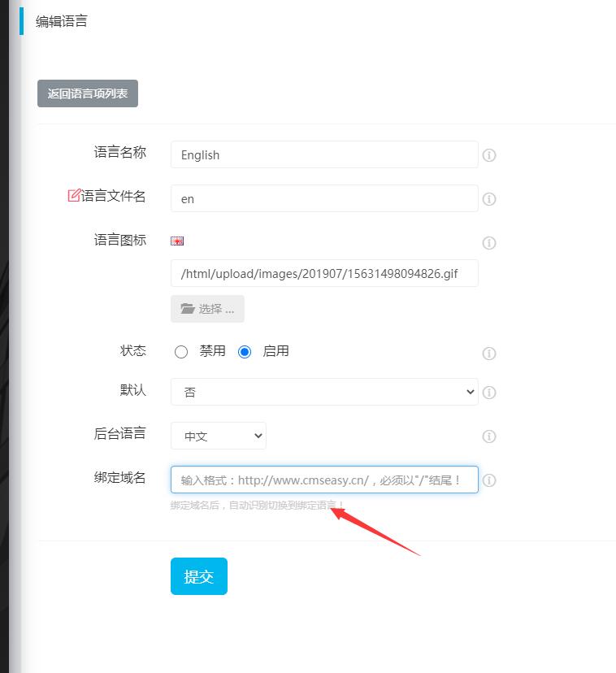Viewport: 616px width, 673px height.
Task: Focus the 语言名称 input with English
Action: (324, 154)
